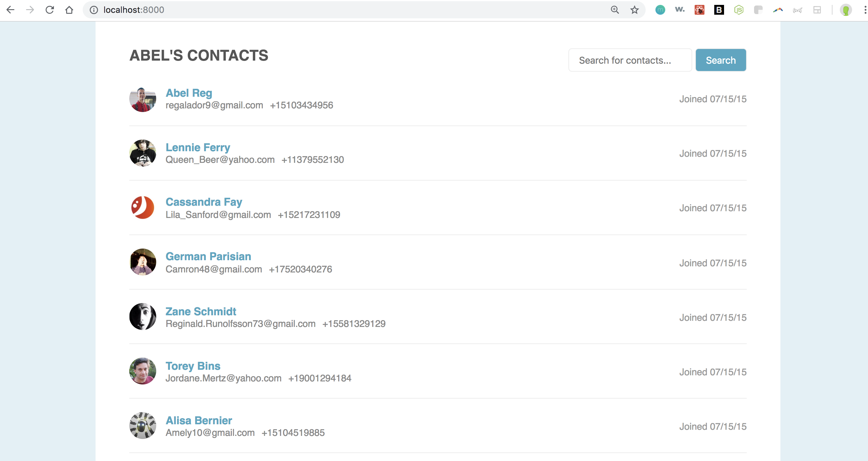Image resolution: width=868 pixels, height=461 pixels.
Task: Click the teal 'm' extension icon
Action: click(x=660, y=10)
